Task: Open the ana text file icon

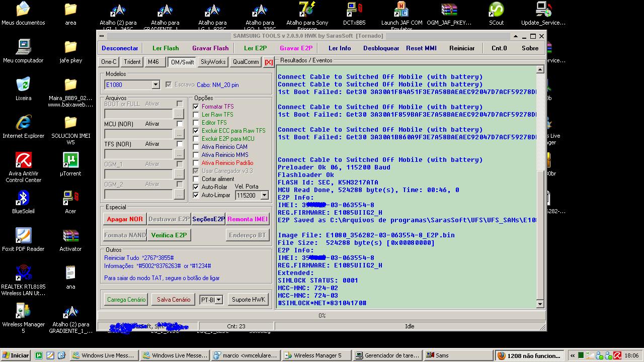Action: [x=70, y=278]
